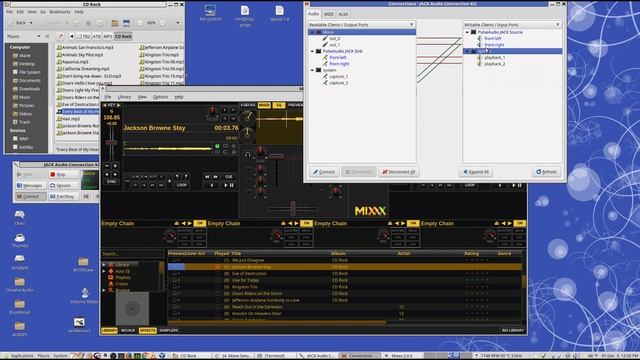The width and height of the screenshot is (640, 360).
Task: Toggle second Empty Chain ON button
Action: click(x=306, y=223)
